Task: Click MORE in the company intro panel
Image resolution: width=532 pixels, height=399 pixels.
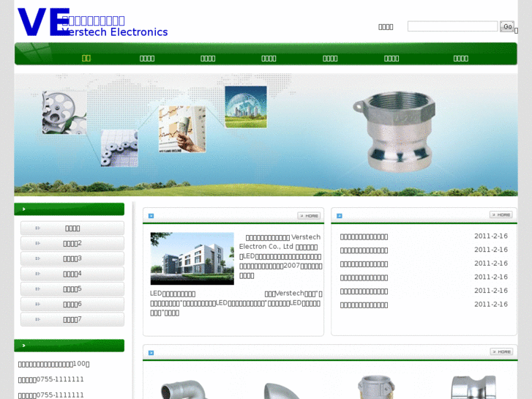Action: [309, 216]
